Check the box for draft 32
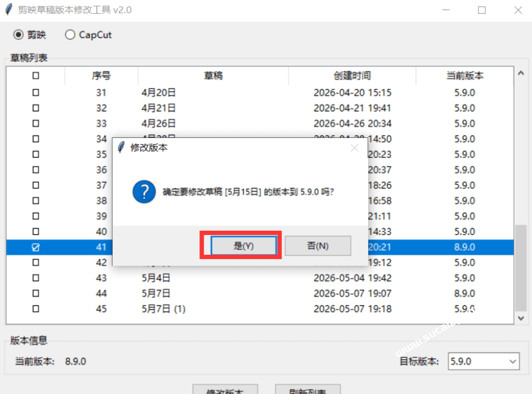 pos(36,108)
